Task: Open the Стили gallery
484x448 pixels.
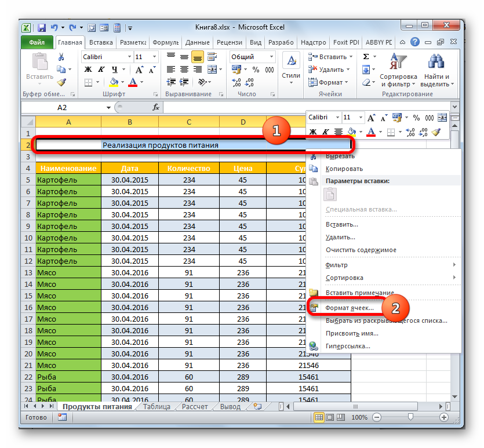Action: point(291,70)
